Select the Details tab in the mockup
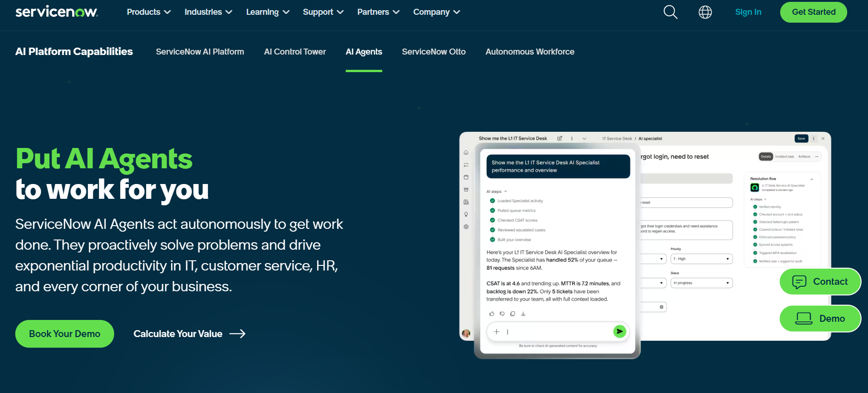 766,157
